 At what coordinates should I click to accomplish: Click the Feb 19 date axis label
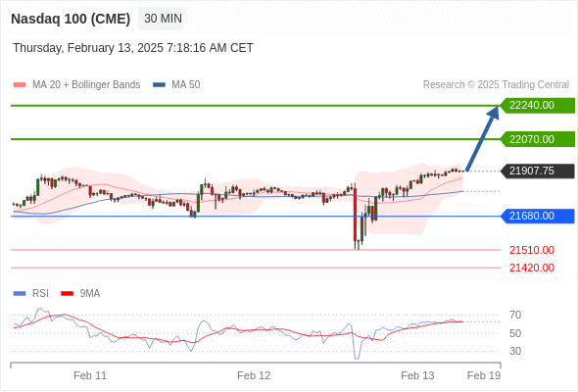point(484,375)
